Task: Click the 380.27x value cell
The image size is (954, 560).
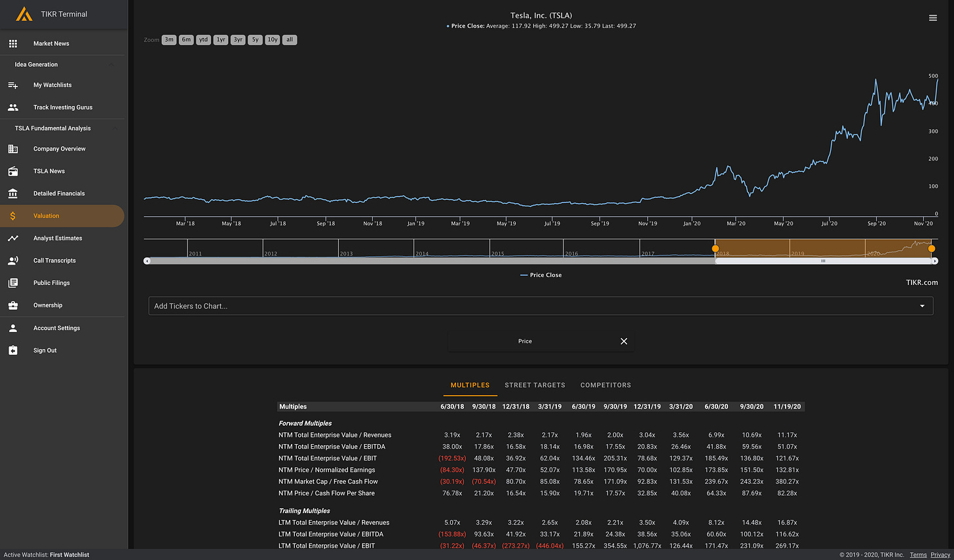Action: (x=787, y=481)
